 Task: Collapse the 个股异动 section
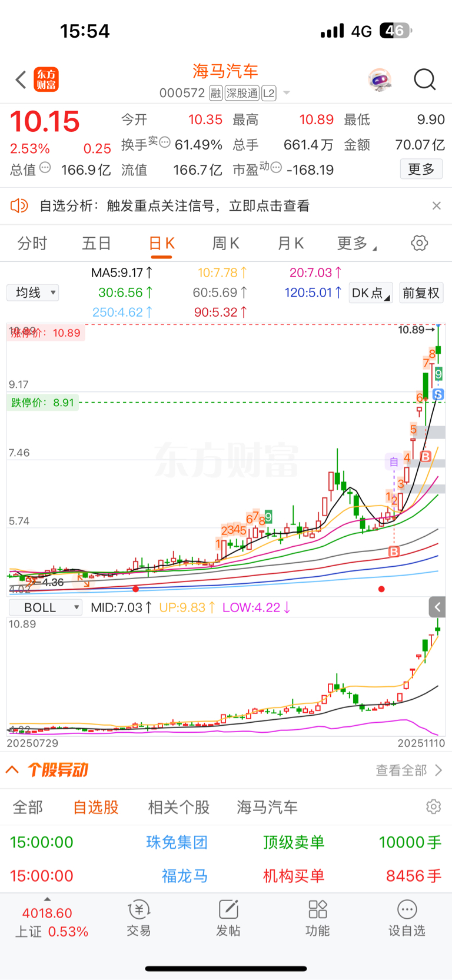(12, 769)
